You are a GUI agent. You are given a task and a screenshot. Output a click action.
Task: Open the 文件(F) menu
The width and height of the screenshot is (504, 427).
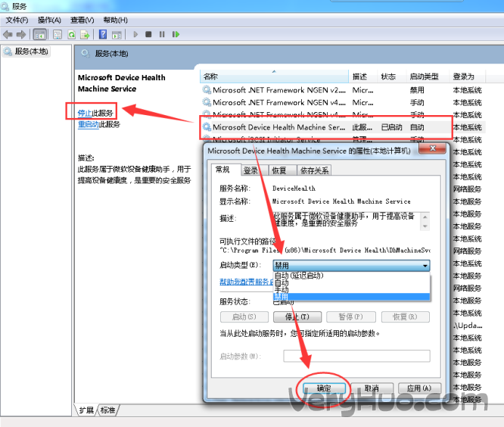point(17,20)
